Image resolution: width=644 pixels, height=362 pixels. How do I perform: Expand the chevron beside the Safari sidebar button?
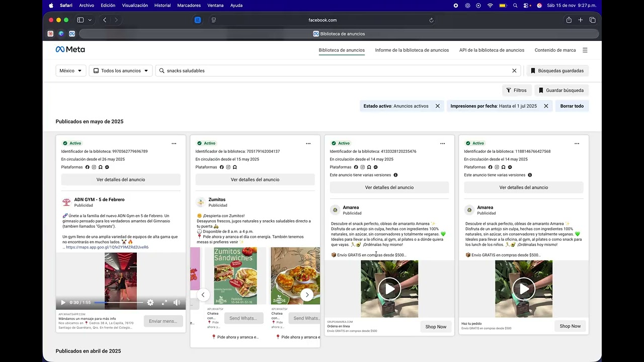coord(90,20)
